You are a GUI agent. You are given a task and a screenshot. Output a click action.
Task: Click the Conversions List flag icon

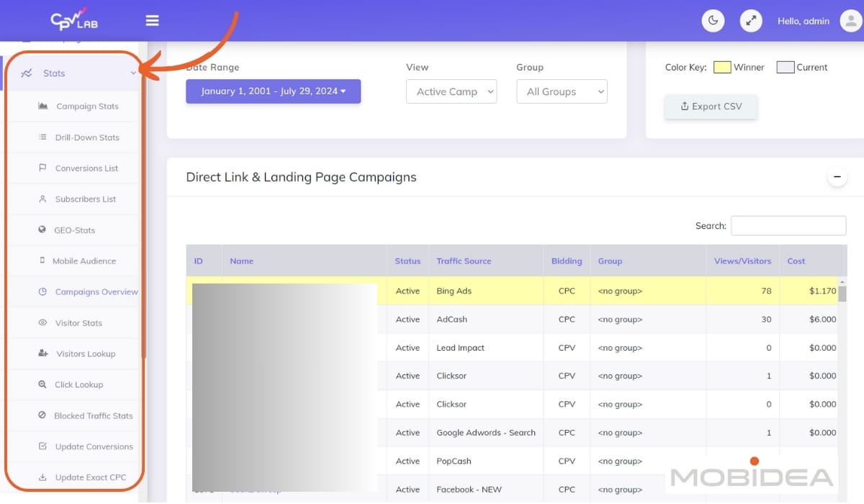tap(42, 168)
